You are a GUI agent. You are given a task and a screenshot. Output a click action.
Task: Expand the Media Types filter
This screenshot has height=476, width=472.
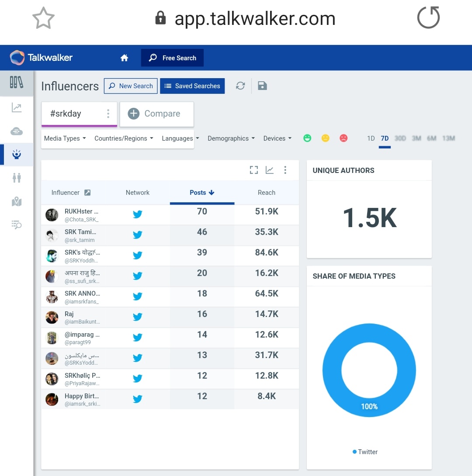point(65,138)
